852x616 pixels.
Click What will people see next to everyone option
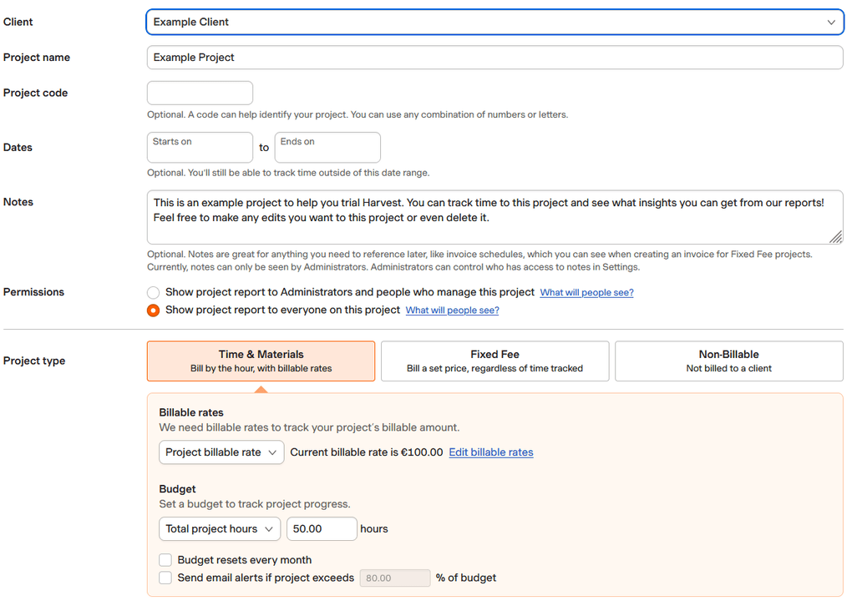(x=452, y=310)
